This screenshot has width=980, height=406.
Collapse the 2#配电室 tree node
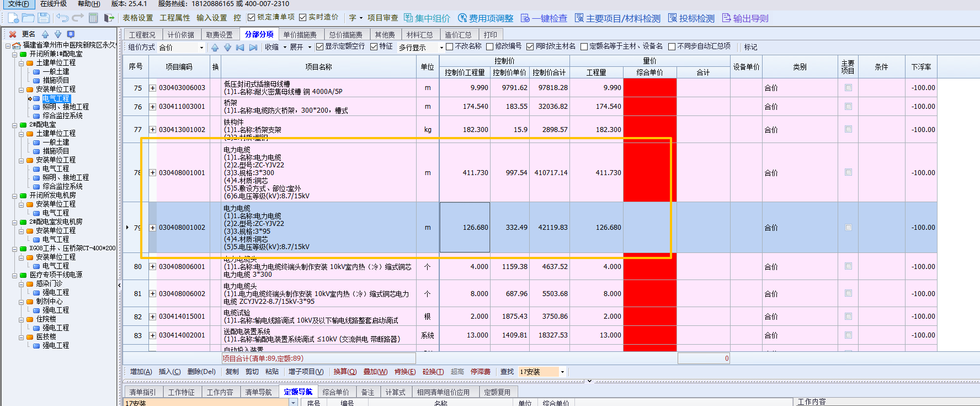pyautogui.click(x=15, y=125)
